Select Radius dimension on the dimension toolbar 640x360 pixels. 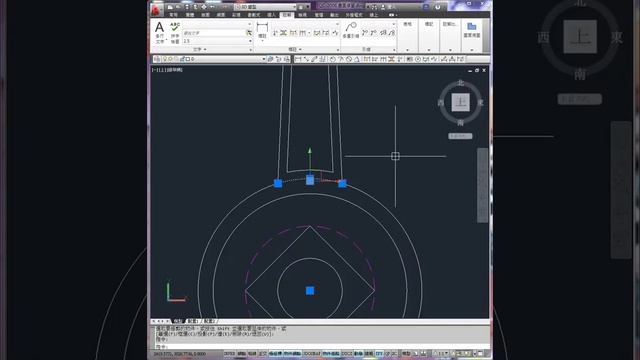[333, 59]
